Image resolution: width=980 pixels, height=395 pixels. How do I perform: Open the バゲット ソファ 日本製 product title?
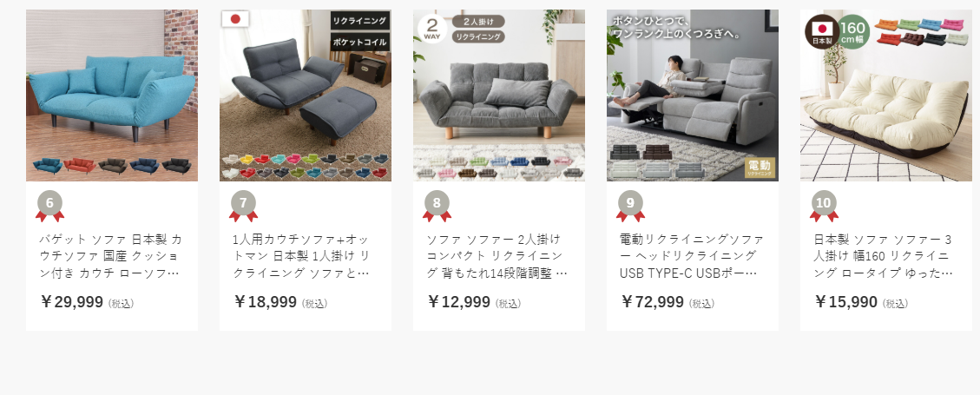(111, 256)
